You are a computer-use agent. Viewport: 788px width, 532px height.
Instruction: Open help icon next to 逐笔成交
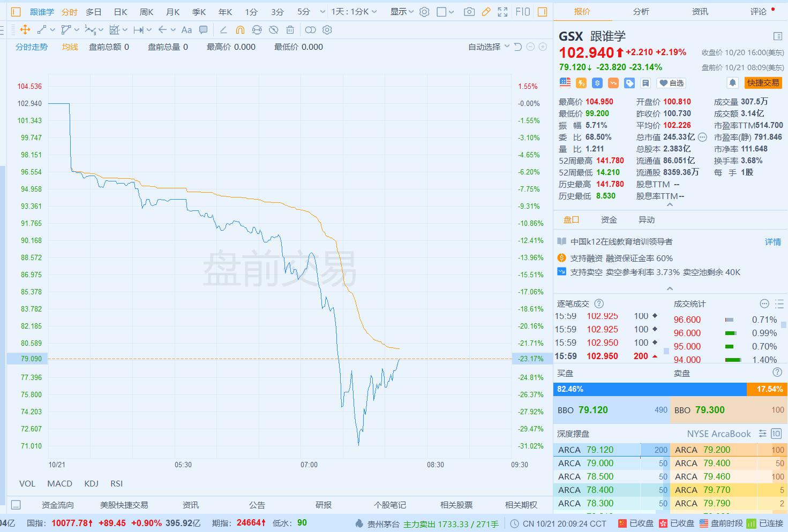point(599,303)
